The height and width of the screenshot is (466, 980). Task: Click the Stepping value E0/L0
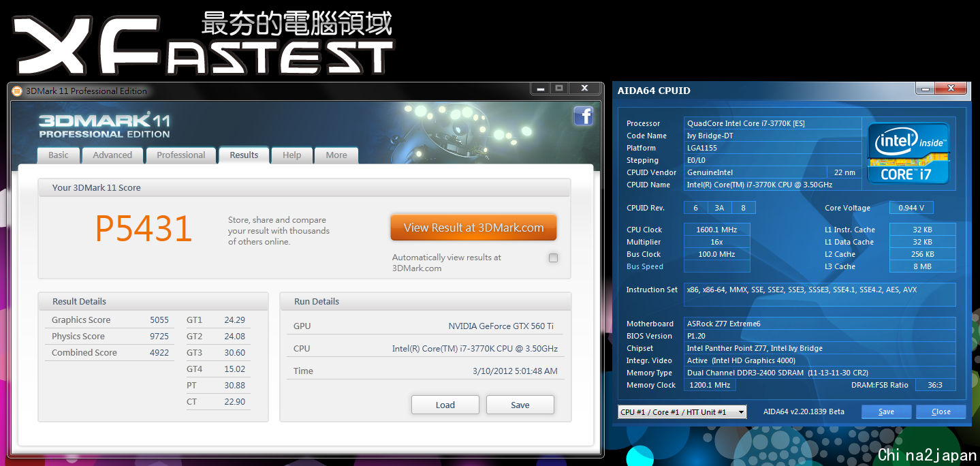[x=773, y=160]
